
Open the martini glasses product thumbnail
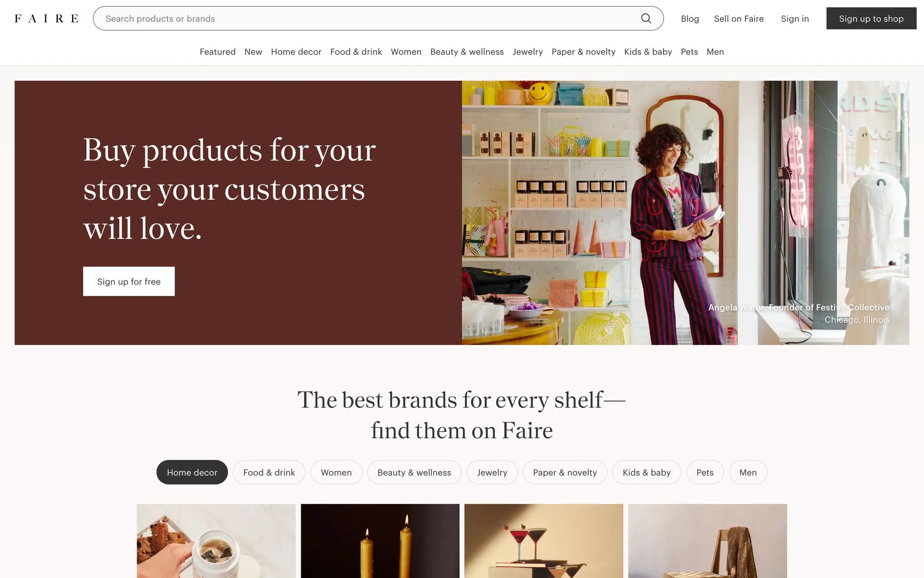click(544, 541)
